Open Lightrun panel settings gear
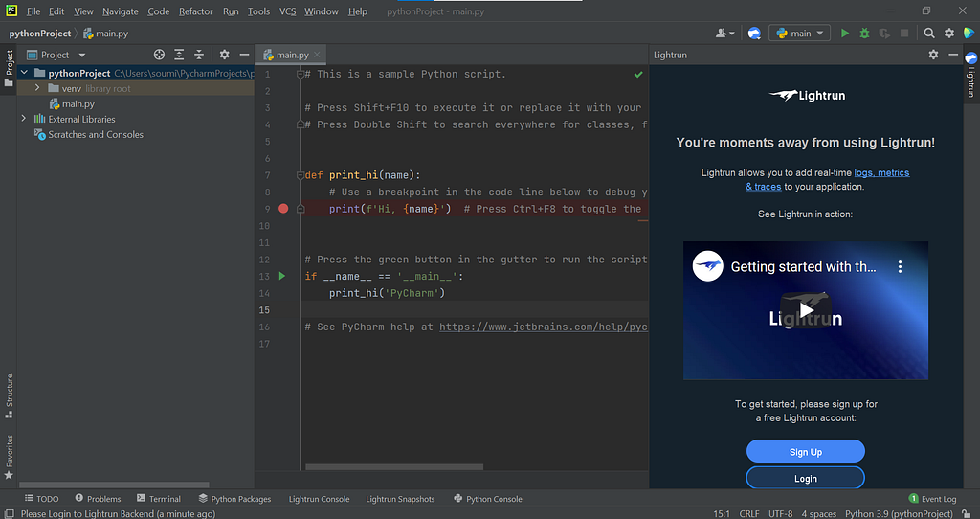 (x=933, y=55)
